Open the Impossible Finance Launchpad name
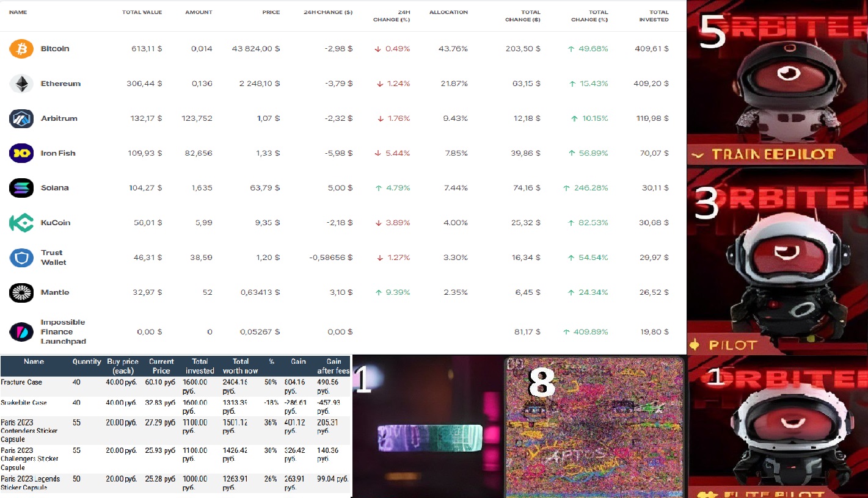 point(63,332)
